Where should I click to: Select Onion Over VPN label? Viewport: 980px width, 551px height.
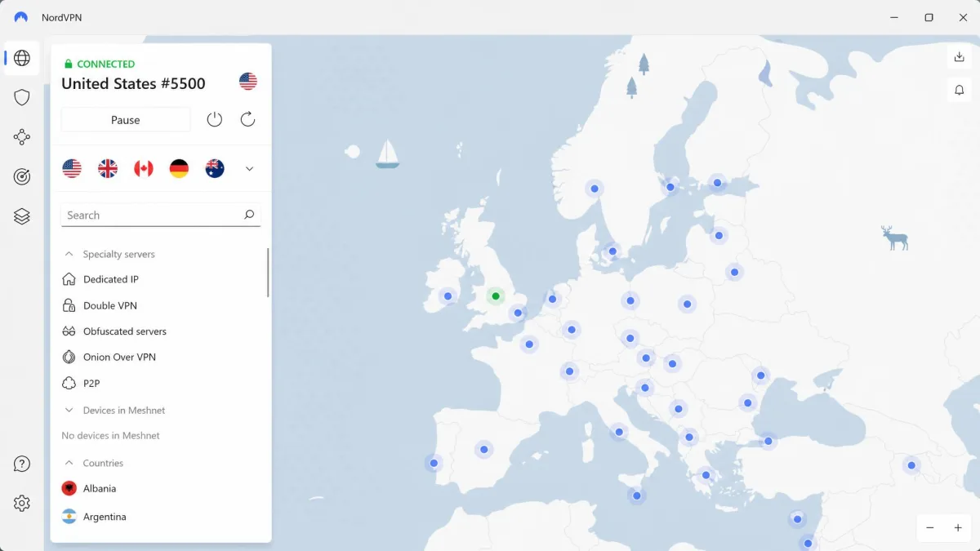point(119,357)
